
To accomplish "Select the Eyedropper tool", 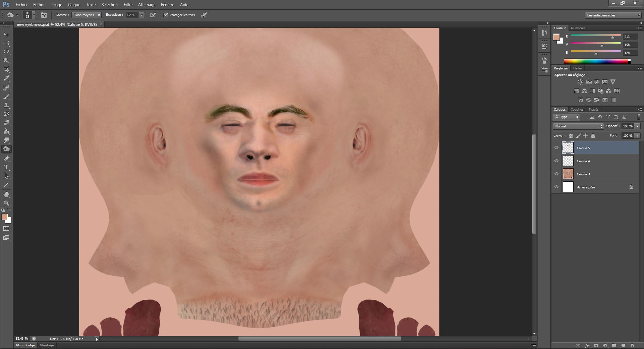I will pos(6,78).
